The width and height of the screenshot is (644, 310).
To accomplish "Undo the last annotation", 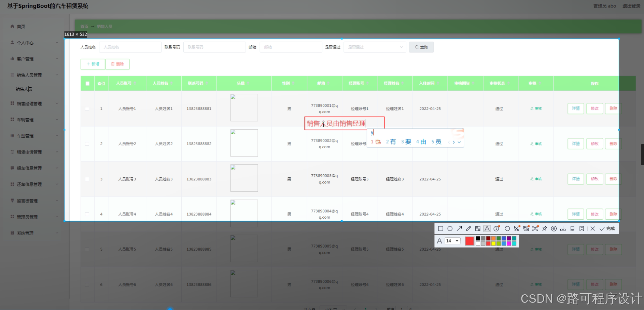I will [x=507, y=228].
